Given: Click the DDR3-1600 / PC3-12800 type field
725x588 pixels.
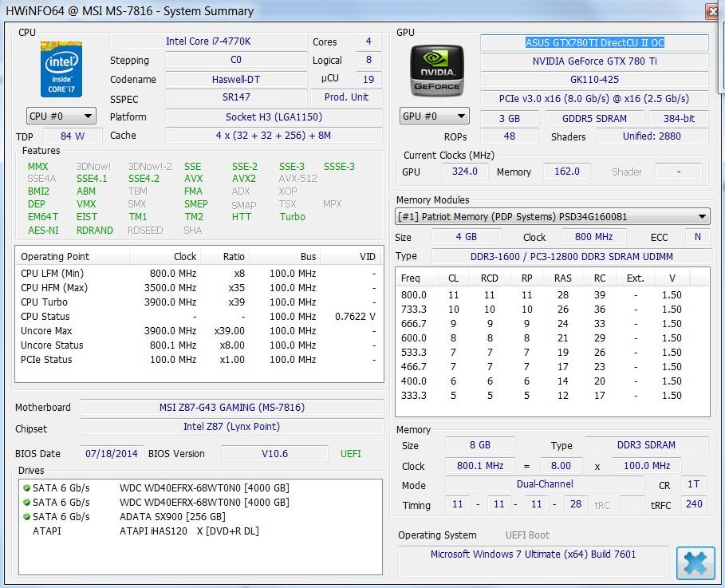Looking at the screenshot, I should (x=572, y=256).
